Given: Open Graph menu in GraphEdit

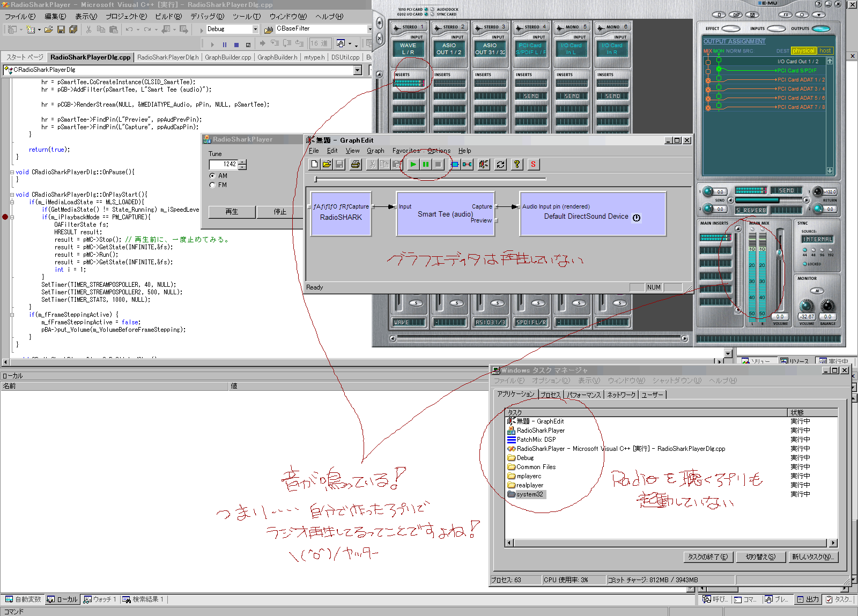Looking at the screenshot, I should 375,151.
